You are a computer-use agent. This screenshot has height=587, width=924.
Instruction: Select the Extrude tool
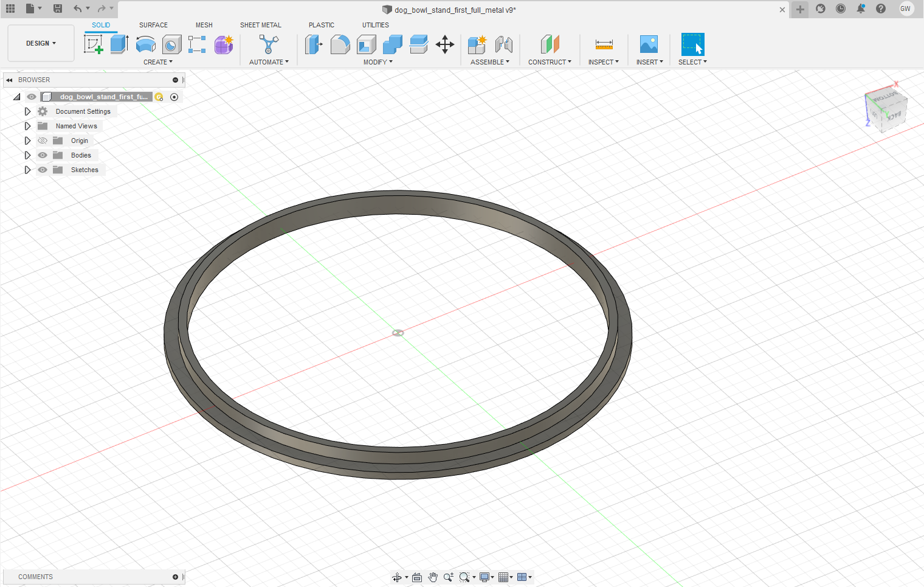tap(119, 44)
